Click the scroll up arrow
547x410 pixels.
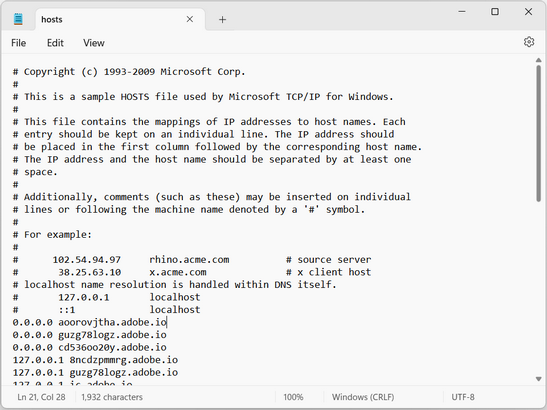[539, 60]
